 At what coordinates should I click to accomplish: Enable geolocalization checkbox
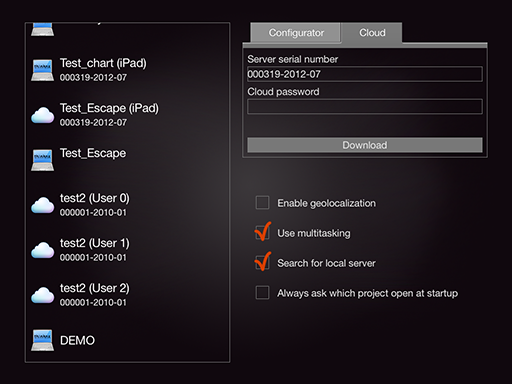tap(262, 203)
